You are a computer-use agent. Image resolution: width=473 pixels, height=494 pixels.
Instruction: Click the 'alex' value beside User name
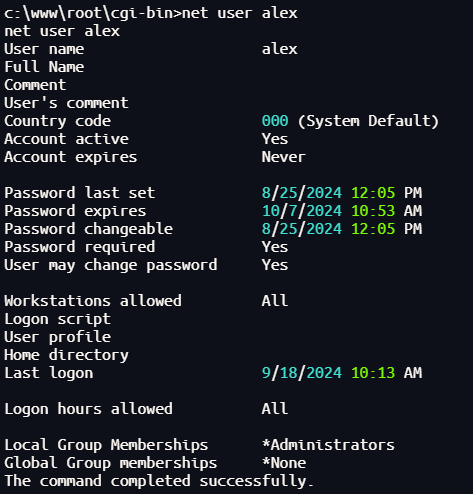click(279, 49)
